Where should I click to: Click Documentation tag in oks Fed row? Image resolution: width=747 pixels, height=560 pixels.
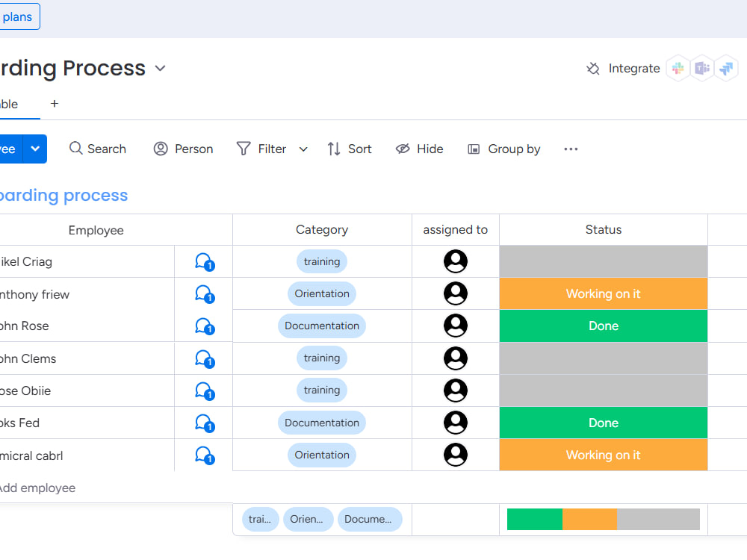[x=322, y=423]
